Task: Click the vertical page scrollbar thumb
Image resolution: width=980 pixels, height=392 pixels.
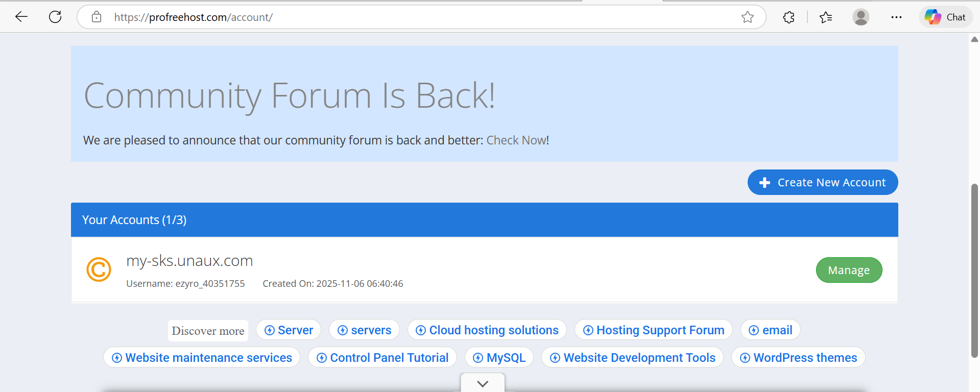Action: [974, 271]
